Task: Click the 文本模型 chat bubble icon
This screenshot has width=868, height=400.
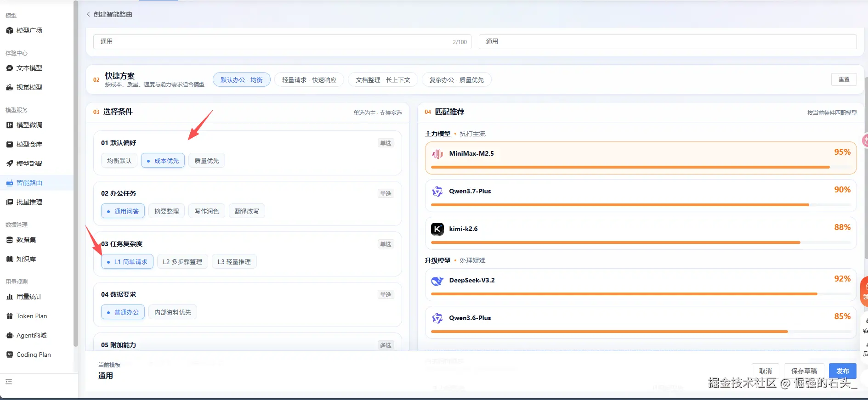Action: (9, 68)
